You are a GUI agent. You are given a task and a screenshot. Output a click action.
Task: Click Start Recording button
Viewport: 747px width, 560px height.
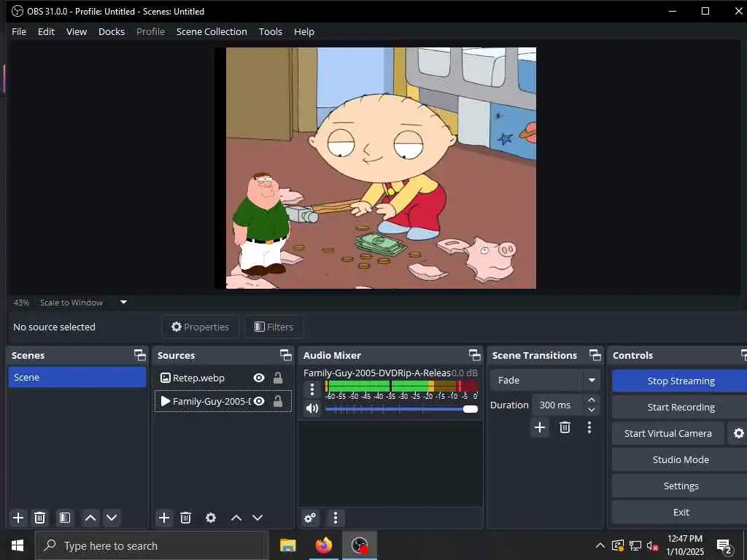click(681, 407)
